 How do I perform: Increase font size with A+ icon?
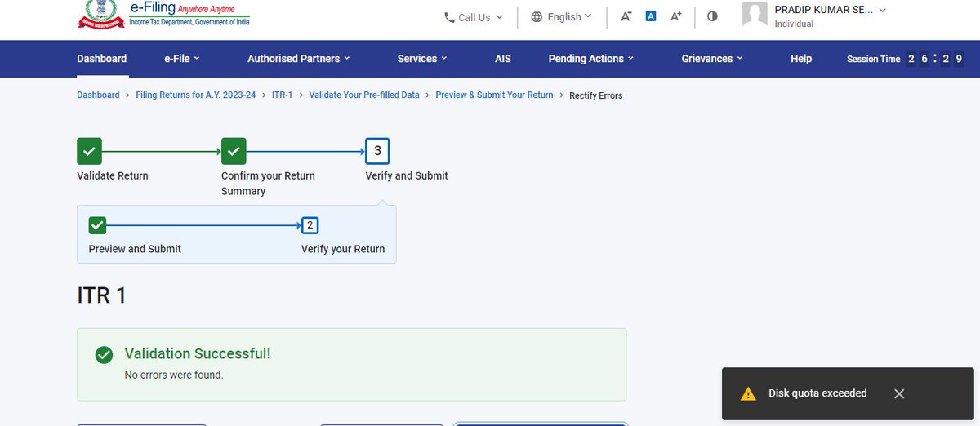tap(675, 16)
